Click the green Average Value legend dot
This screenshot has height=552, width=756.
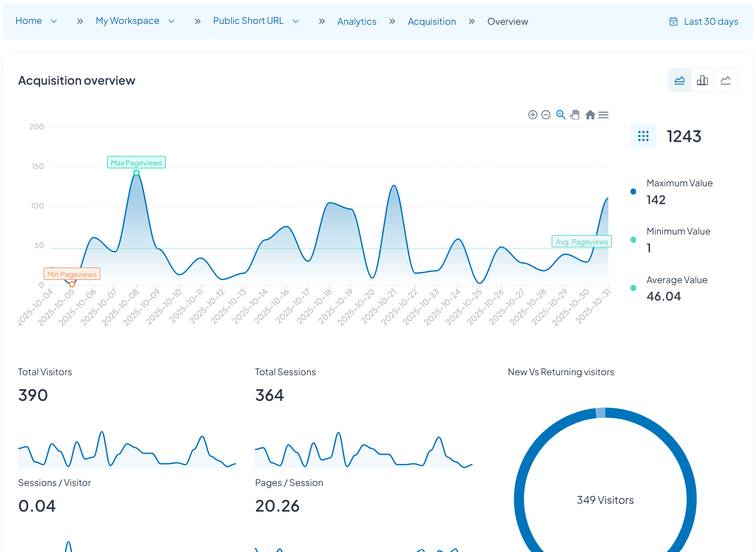click(633, 288)
